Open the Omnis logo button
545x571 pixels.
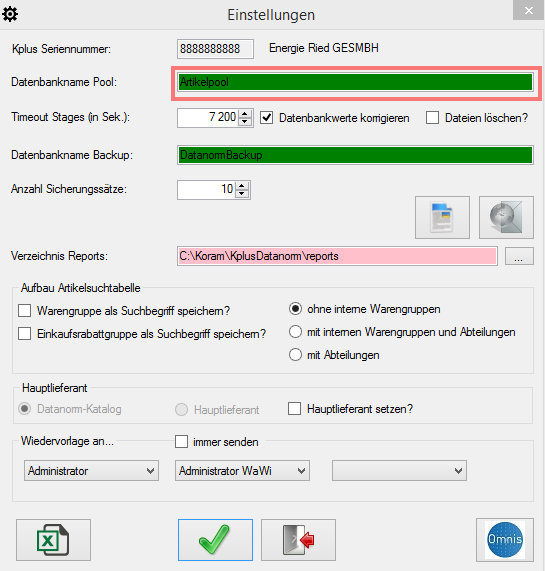[x=505, y=540]
